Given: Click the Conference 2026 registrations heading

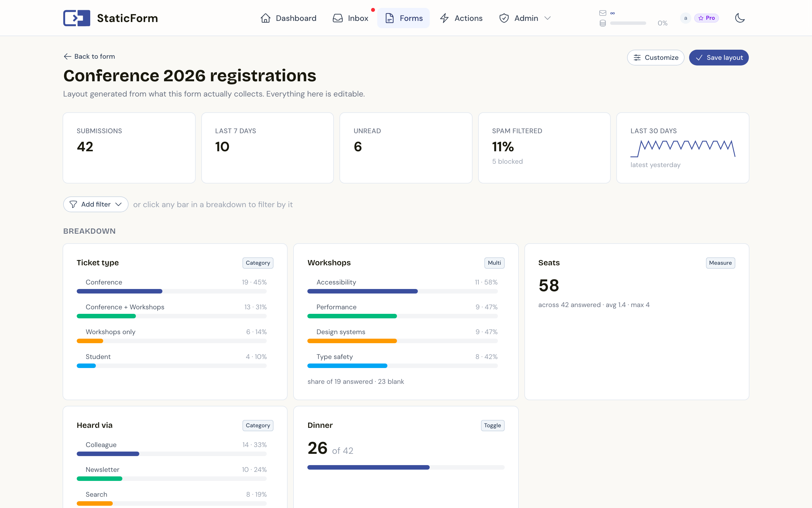Looking at the screenshot, I should coord(189,76).
